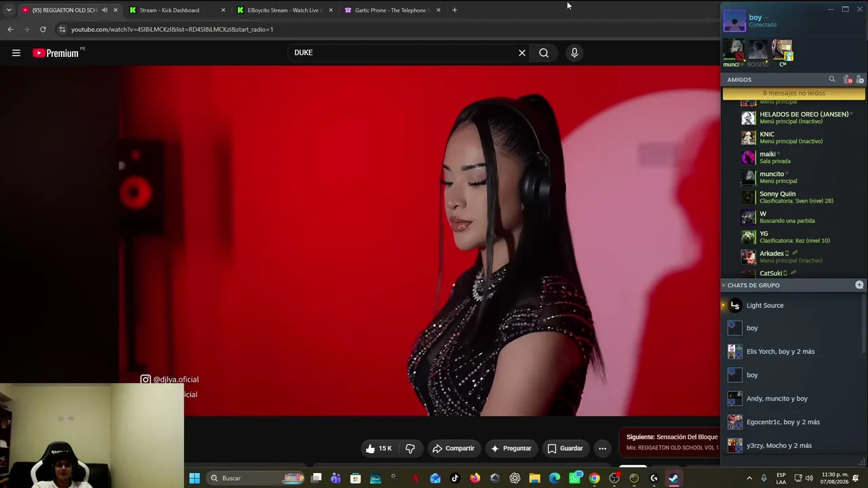
Task: Open Steam from the taskbar
Action: pos(673,478)
